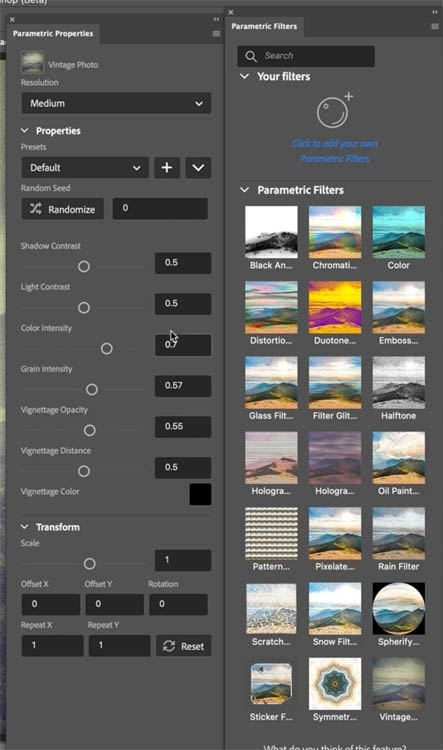Viewport: 443px width, 750px height.
Task: Select the Pattern filter thumbnail
Action: tap(271, 533)
